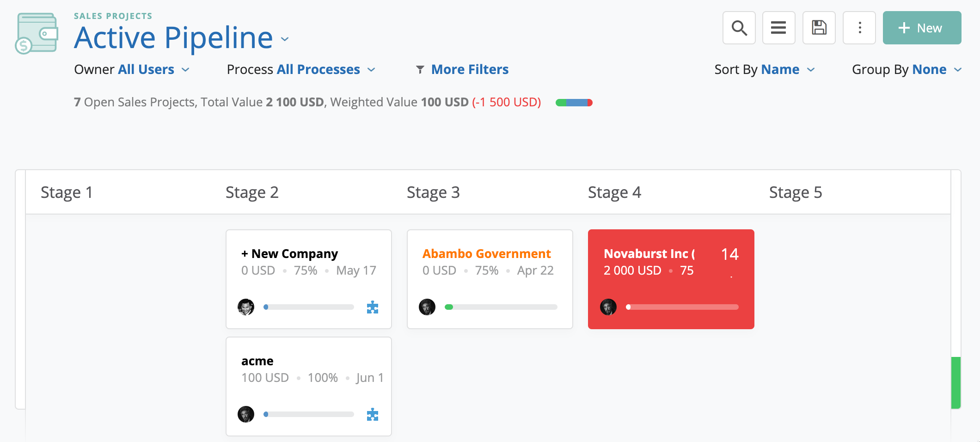Select the Stage 3 column header
The height and width of the screenshot is (442, 980).
[433, 192]
